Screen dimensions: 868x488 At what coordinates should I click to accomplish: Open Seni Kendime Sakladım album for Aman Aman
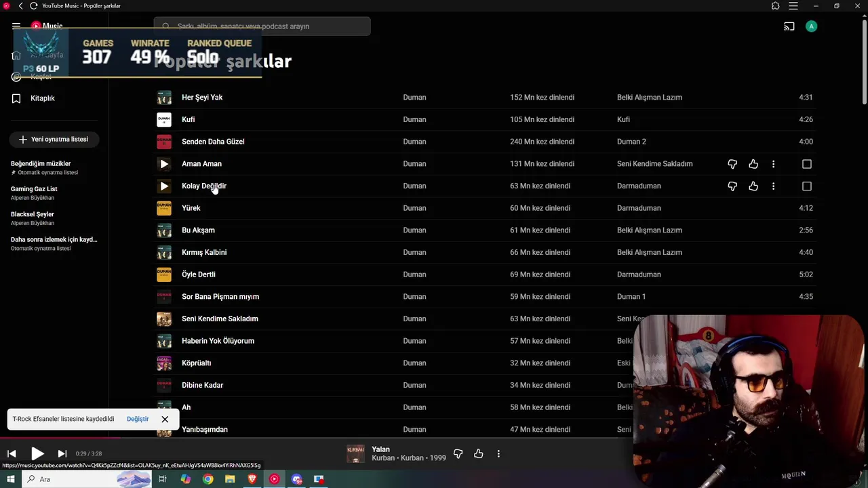tap(654, 164)
